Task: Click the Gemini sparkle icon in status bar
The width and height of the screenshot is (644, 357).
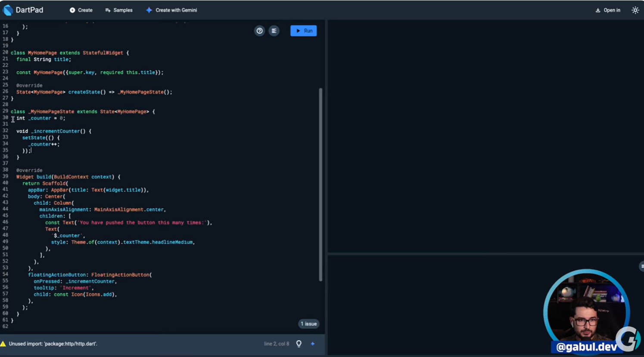Action: coord(313,344)
